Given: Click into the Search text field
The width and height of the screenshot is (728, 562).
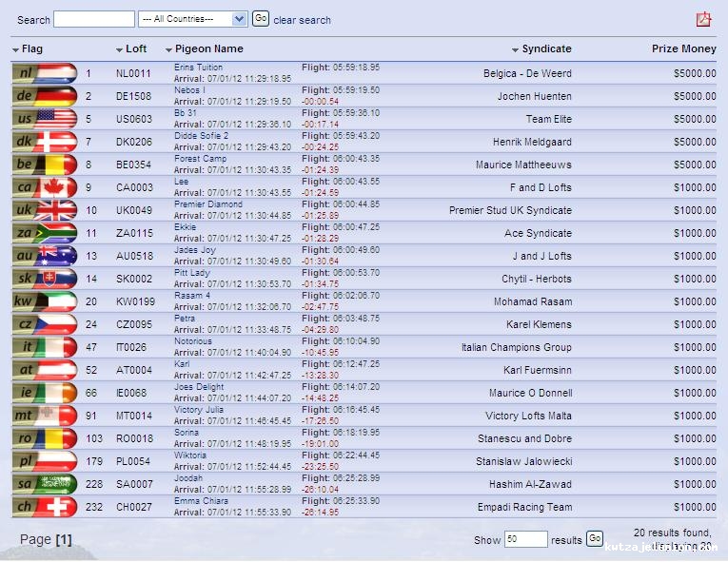Looking at the screenshot, I should [94, 19].
